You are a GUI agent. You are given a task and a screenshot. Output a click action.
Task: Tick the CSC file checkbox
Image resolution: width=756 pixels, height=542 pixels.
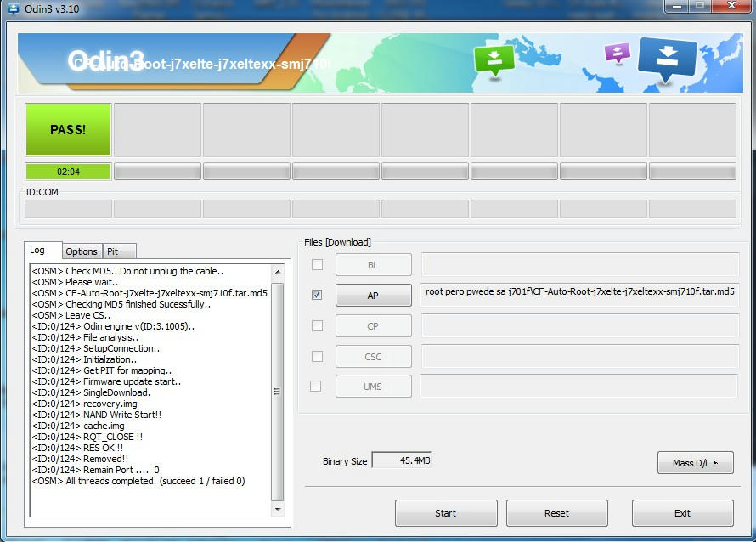317,356
